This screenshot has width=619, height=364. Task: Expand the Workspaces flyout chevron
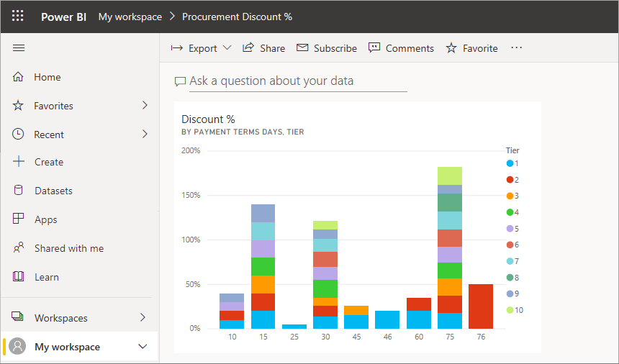143,317
